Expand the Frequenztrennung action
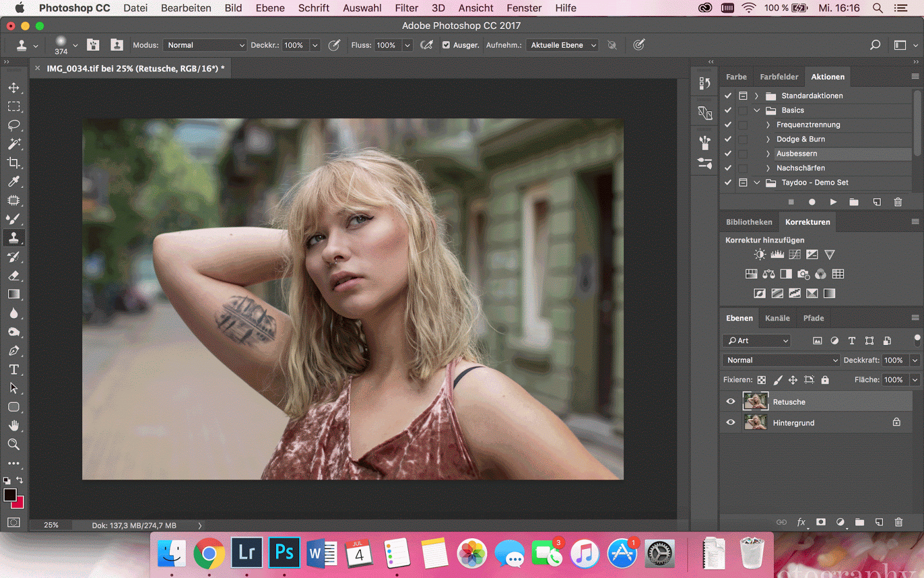Image resolution: width=924 pixels, height=578 pixels. (767, 125)
